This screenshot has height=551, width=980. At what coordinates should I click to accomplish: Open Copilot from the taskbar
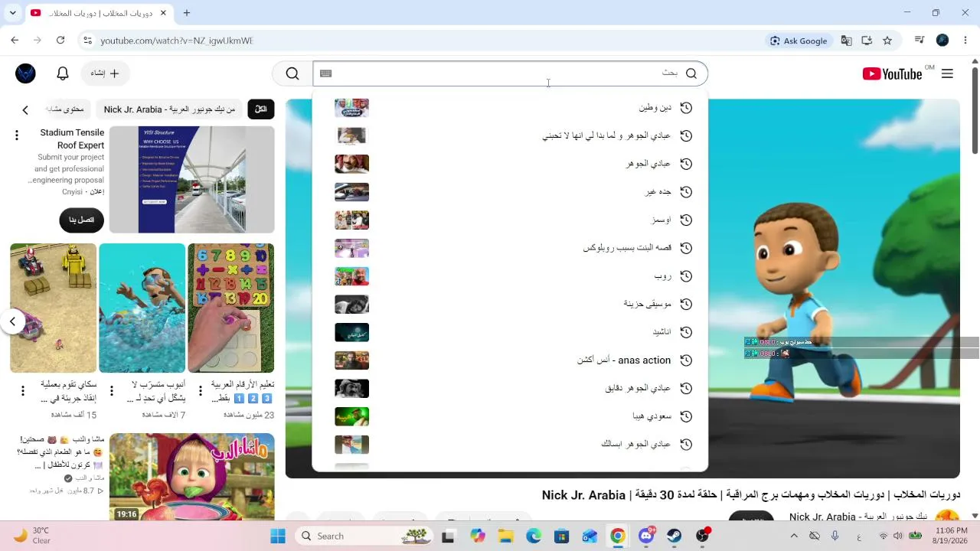point(478,536)
